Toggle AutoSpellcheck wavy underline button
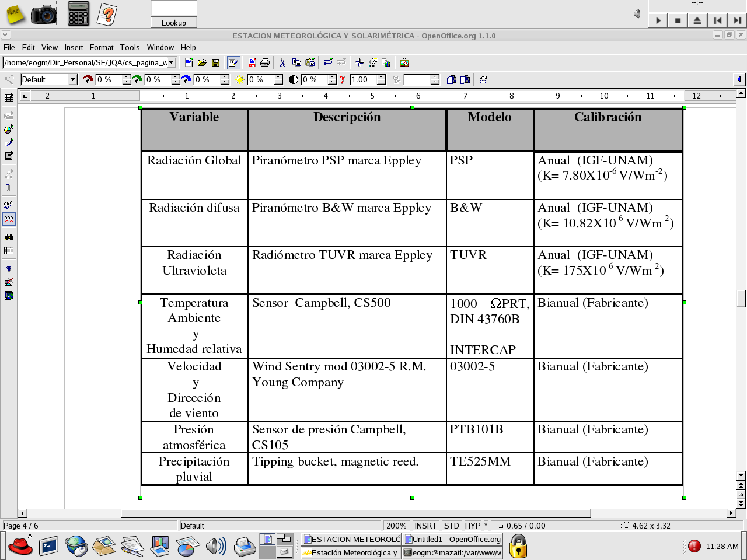Viewport: 747px width, 560px height. point(9,219)
